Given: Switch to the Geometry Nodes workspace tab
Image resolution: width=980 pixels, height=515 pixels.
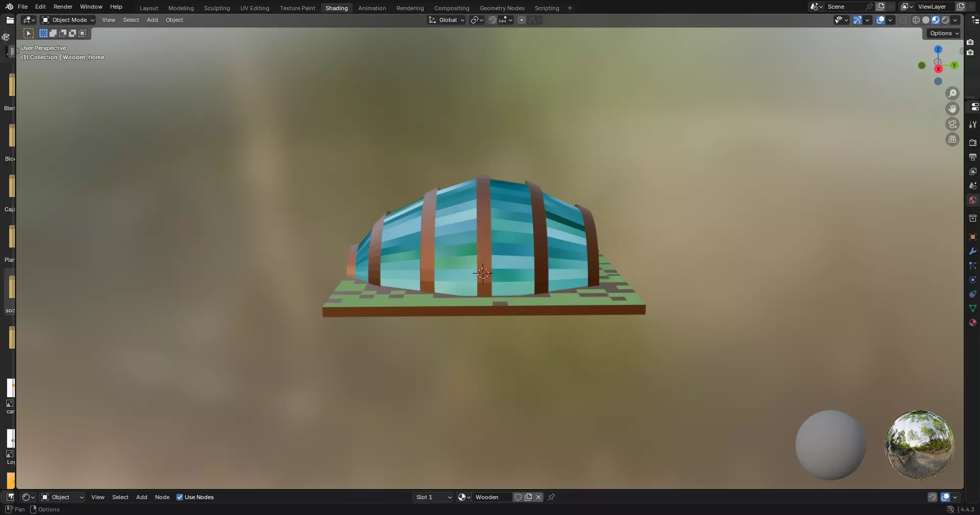Looking at the screenshot, I should pos(502,8).
